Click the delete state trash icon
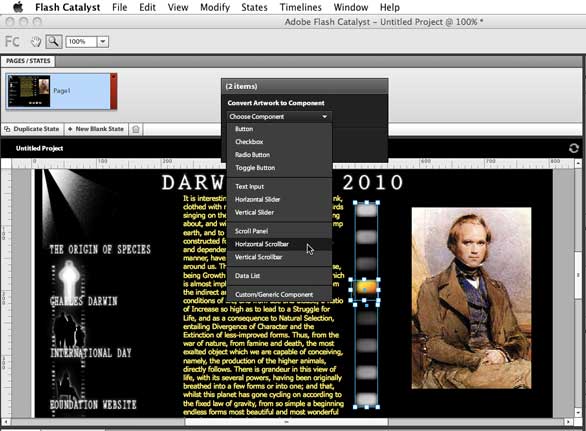This screenshot has width=586, height=431. coord(136,129)
